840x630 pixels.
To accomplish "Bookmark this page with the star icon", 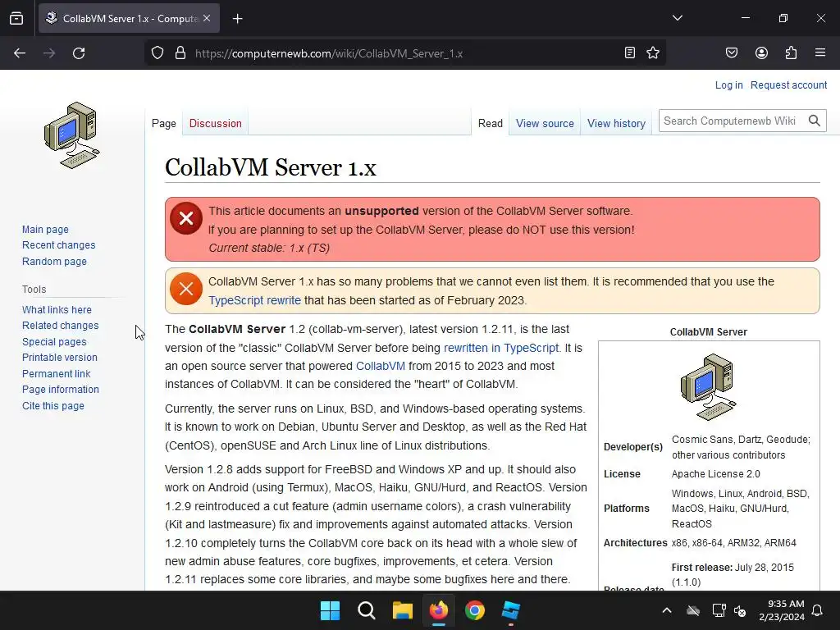I will point(652,52).
